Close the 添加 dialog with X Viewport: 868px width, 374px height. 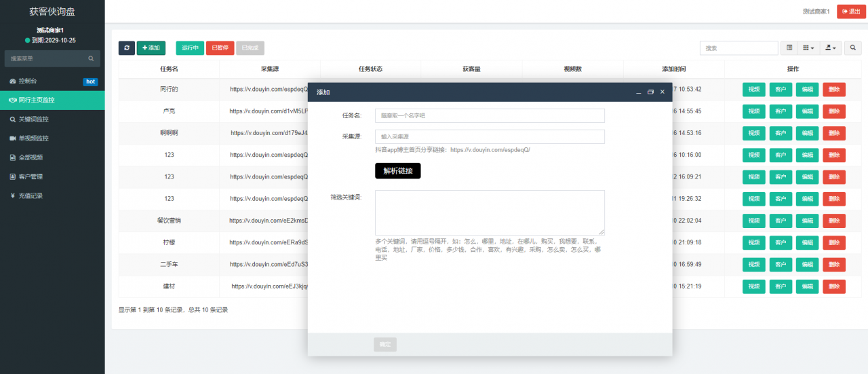point(663,92)
